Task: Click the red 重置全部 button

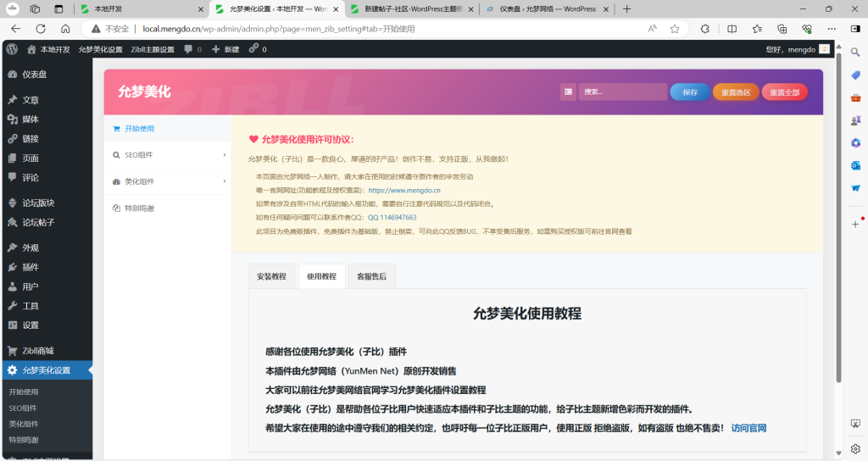Action: coord(784,92)
